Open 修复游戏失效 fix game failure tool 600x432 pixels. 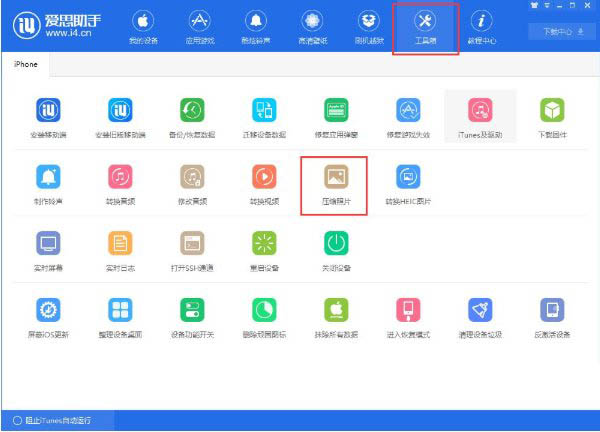[408, 118]
